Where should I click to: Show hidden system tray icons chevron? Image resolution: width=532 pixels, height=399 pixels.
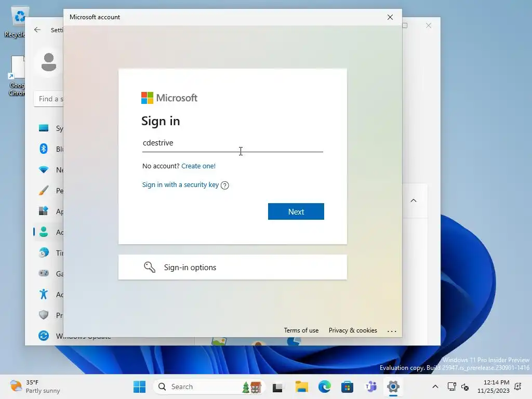click(435, 387)
